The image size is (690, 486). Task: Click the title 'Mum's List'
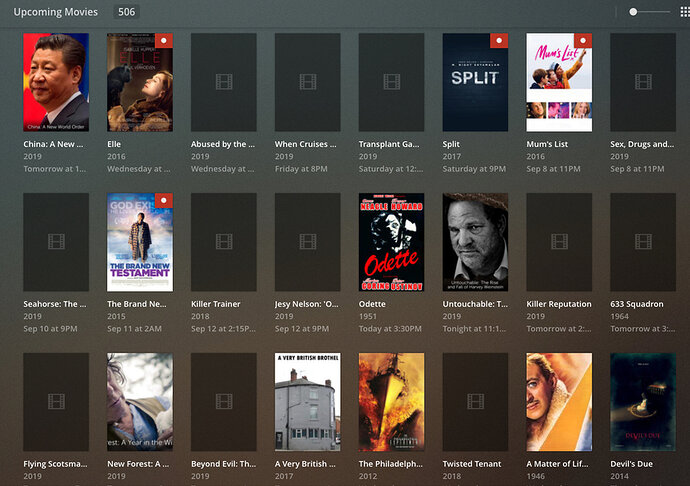click(x=547, y=144)
